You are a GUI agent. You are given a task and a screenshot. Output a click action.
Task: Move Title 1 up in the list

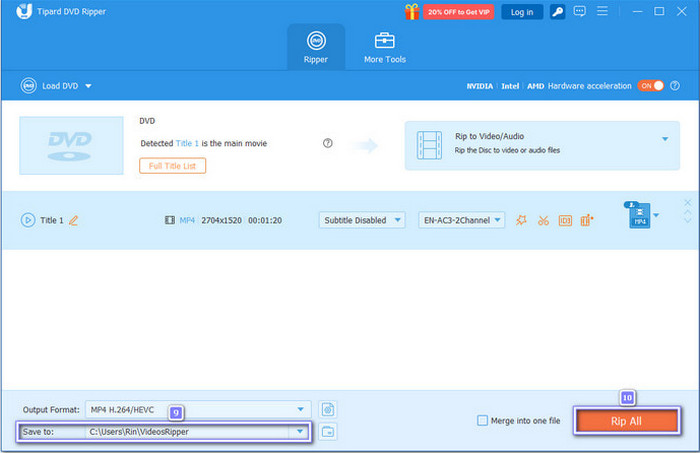[x=688, y=213]
